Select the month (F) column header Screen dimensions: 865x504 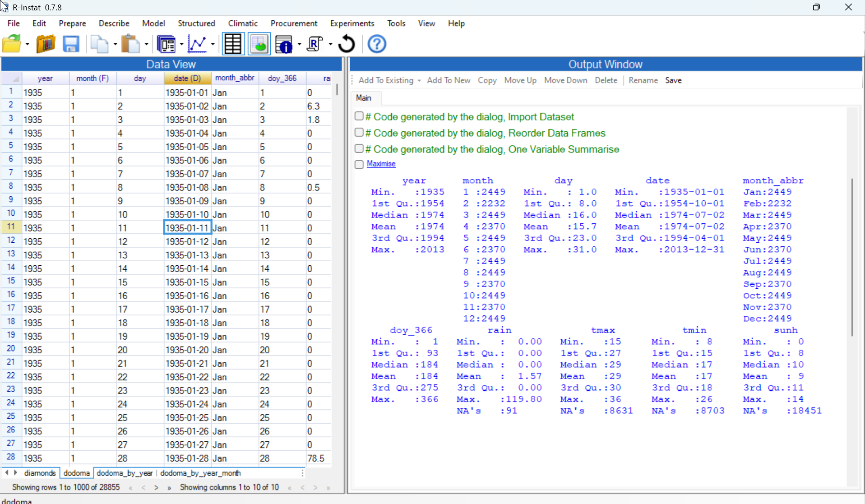tap(93, 79)
